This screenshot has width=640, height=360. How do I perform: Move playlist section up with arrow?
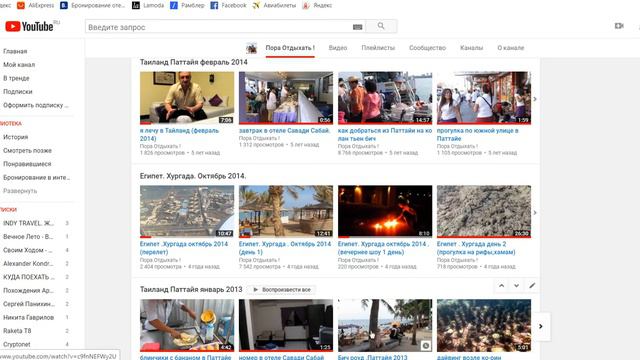501,286
